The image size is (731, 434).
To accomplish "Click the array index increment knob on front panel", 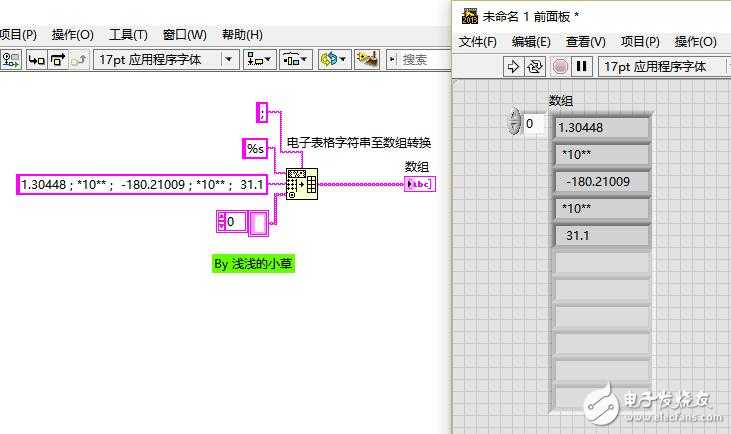I will [515, 117].
